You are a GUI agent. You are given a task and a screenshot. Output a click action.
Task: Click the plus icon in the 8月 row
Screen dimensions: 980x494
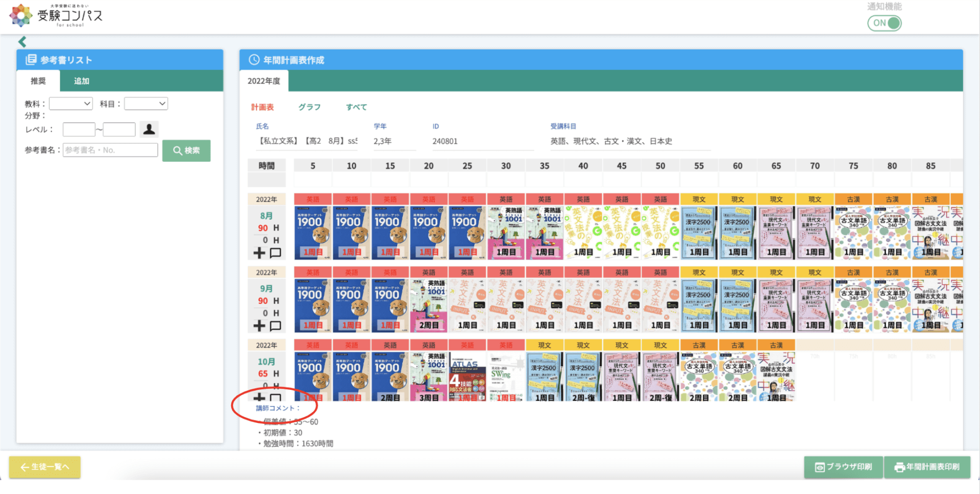click(259, 252)
